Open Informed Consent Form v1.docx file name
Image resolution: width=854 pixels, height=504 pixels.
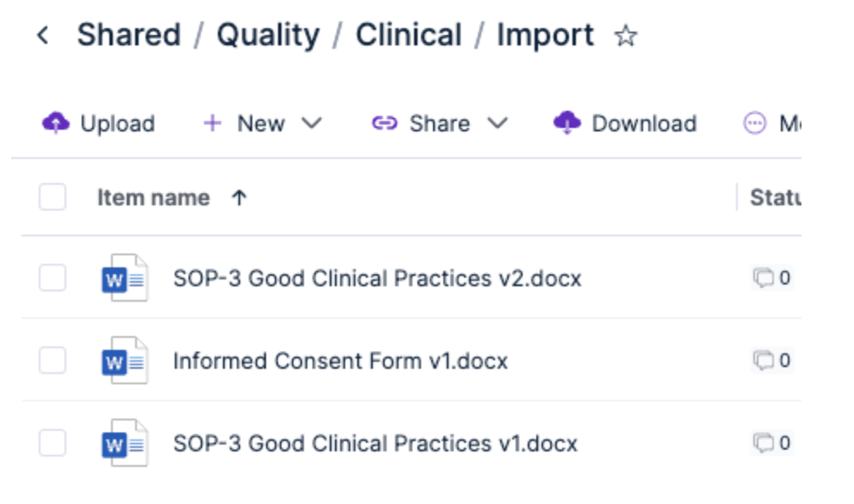pyautogui.click(x=340, y=360)
